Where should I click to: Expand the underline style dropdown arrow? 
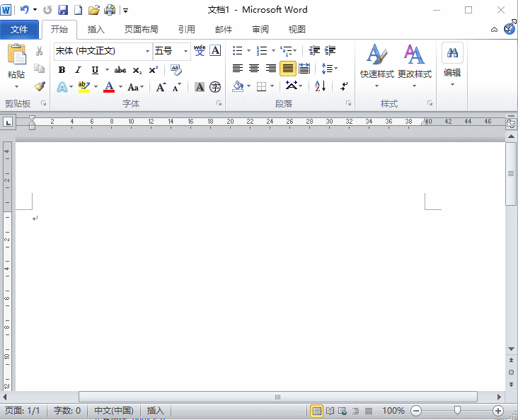click(x=107, y=70)
